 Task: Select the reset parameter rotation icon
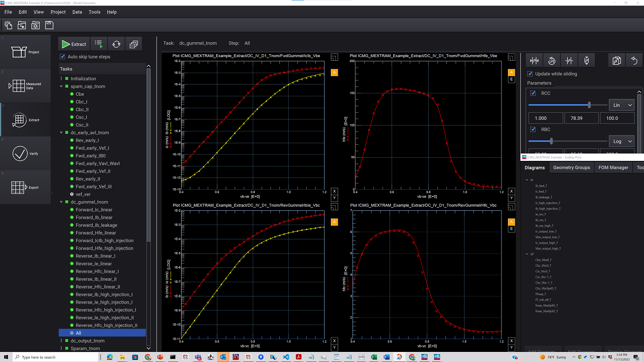point(552,60)
